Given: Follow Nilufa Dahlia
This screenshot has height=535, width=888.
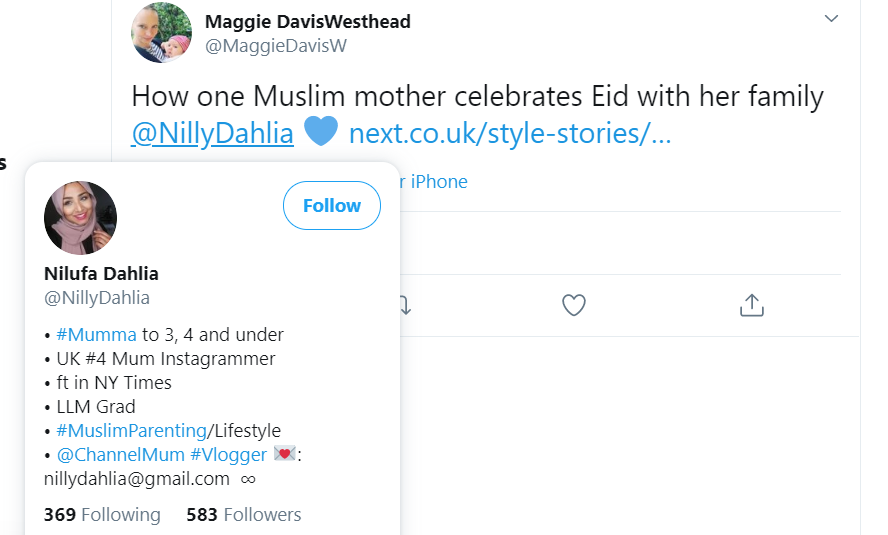Looking at the screenshot, I should tap(331, 206).
